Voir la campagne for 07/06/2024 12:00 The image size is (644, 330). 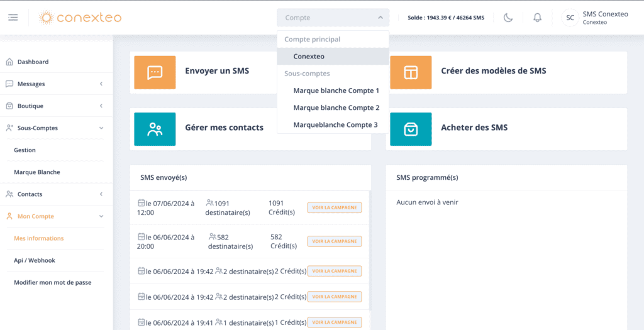tap(335, 207)
